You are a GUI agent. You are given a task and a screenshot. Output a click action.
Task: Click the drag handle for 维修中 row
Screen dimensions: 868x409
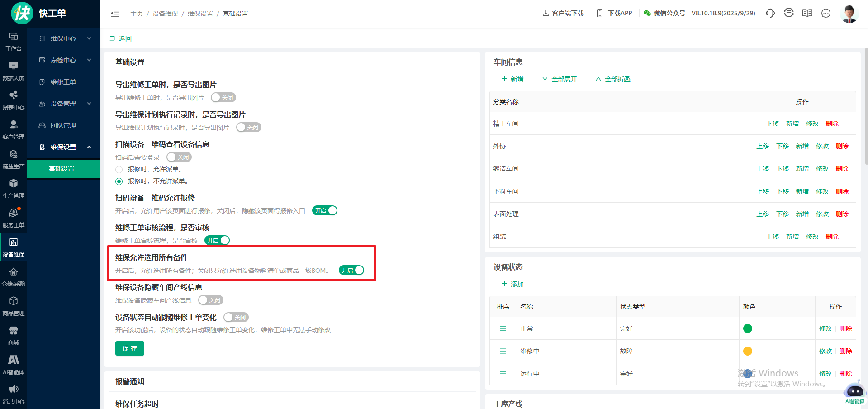click(x=503, y=351)
